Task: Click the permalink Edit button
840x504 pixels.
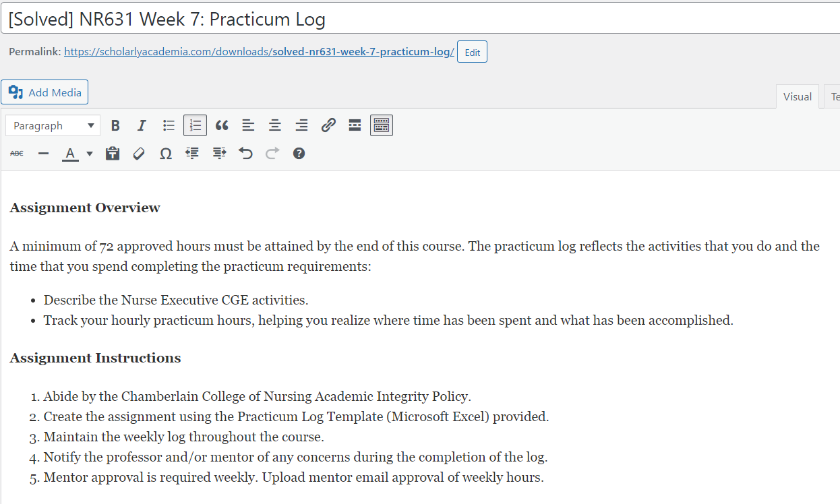Action: [x=472, y=52]
